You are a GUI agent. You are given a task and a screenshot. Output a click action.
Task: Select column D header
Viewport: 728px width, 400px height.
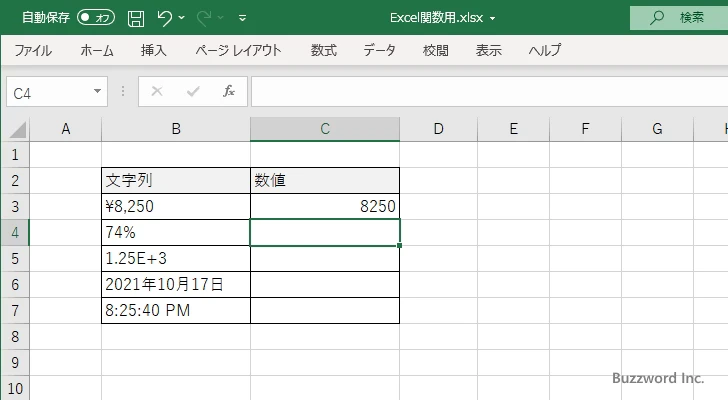point(438,129)
